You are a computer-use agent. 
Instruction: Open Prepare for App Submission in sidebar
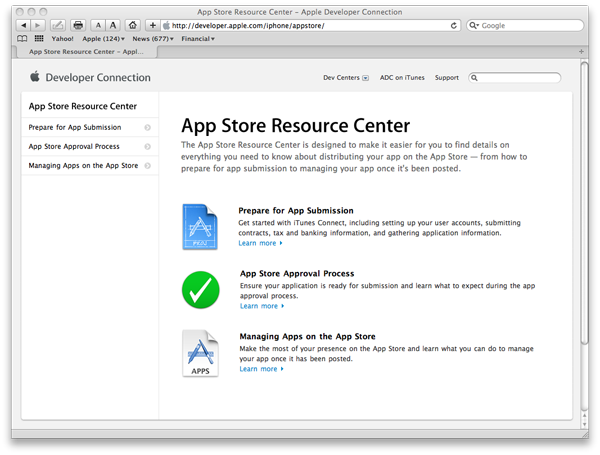pyautogui.click(x=75, y=127)
